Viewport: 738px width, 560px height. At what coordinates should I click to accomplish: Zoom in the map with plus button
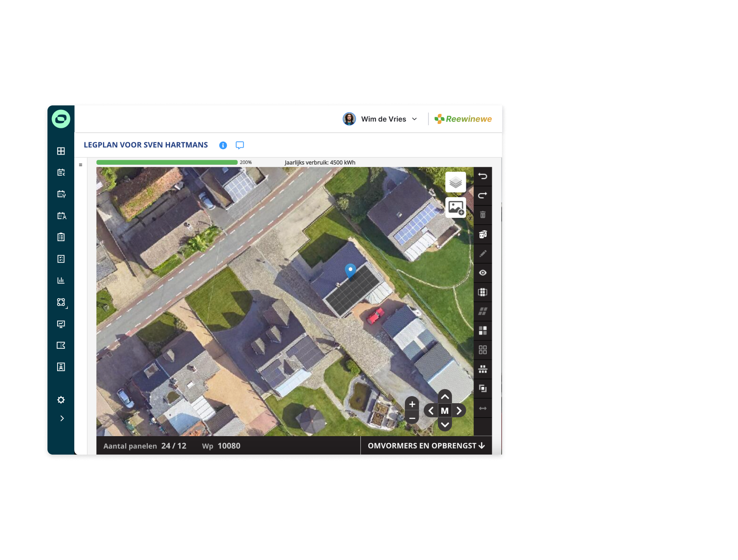click(412, 404)
